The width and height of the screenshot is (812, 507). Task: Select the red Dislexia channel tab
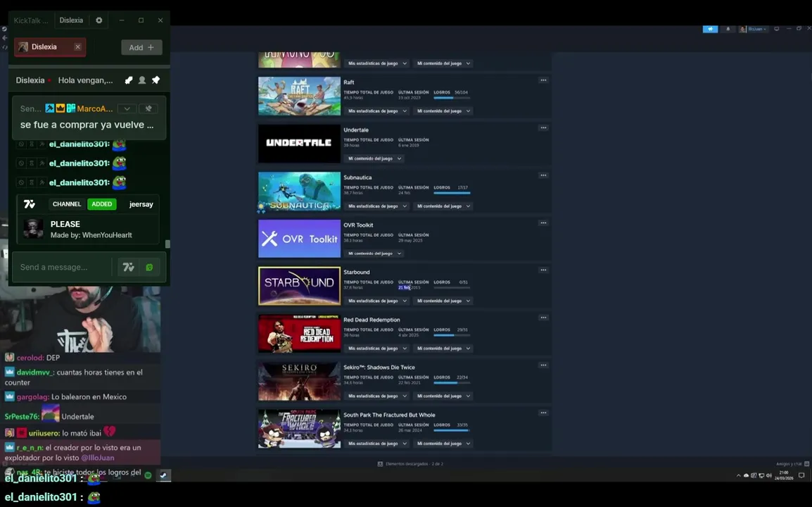50,46
